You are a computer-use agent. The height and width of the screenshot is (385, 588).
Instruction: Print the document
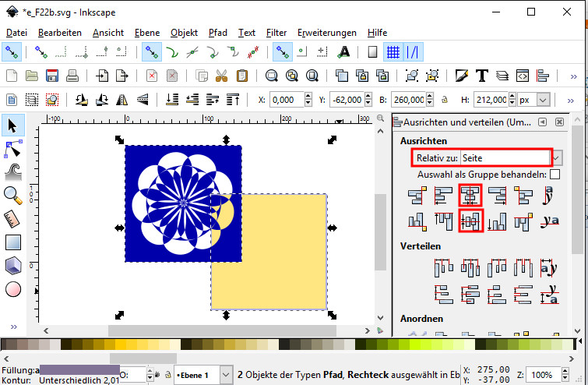[72, 76]
